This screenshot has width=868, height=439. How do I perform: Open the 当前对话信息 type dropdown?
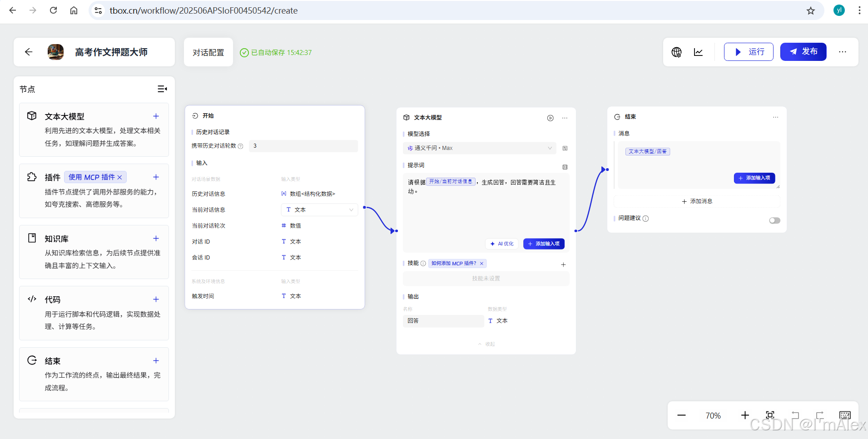point(320,210)
